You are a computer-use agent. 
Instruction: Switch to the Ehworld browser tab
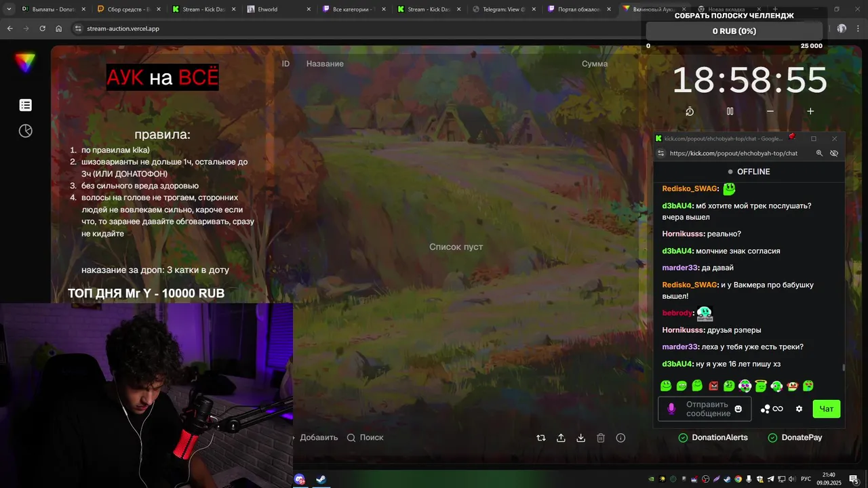278,9
